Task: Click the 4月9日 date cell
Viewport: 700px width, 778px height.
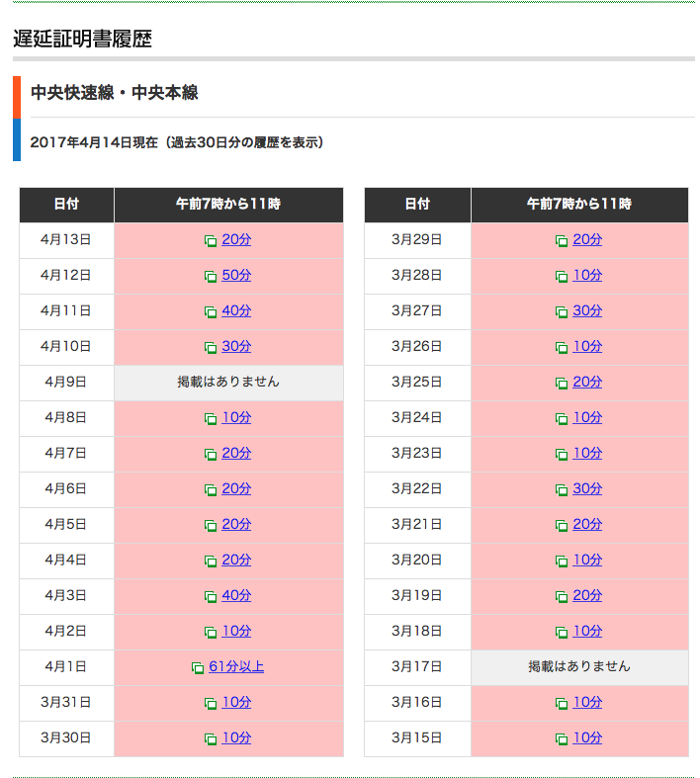Action: [66, 382]
